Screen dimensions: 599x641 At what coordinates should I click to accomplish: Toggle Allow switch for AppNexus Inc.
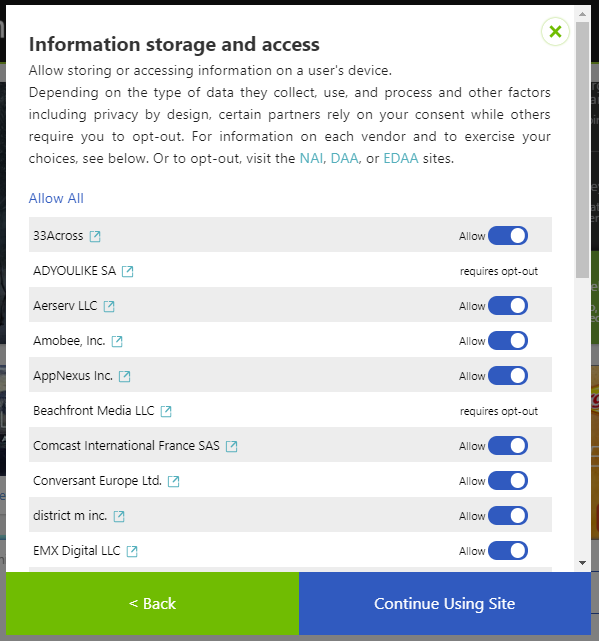(x=508, y=376)
